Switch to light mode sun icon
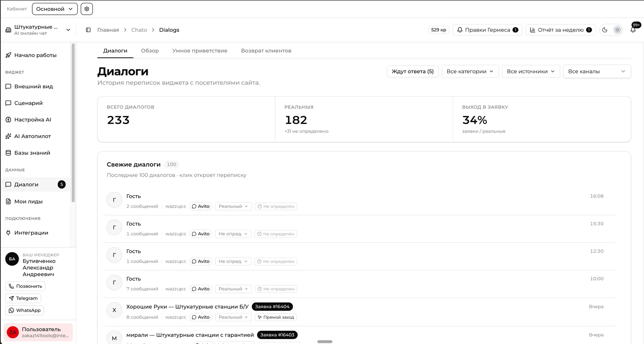 [618, 30]
